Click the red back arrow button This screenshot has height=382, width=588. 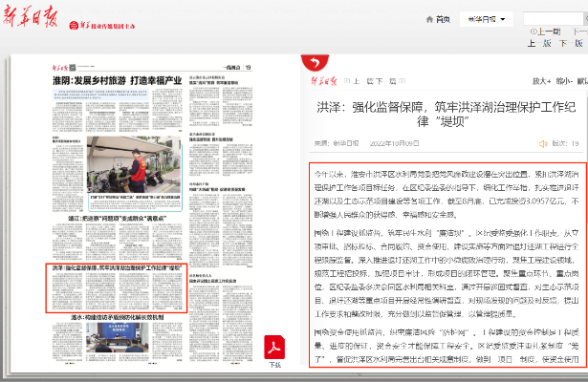tap(315, 62)
